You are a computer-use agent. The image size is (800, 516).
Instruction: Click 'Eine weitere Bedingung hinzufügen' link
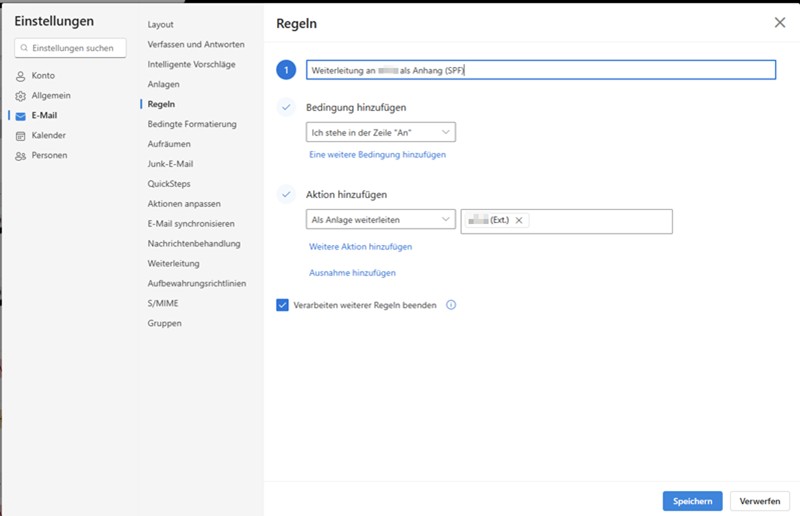(x=377, y=155)
